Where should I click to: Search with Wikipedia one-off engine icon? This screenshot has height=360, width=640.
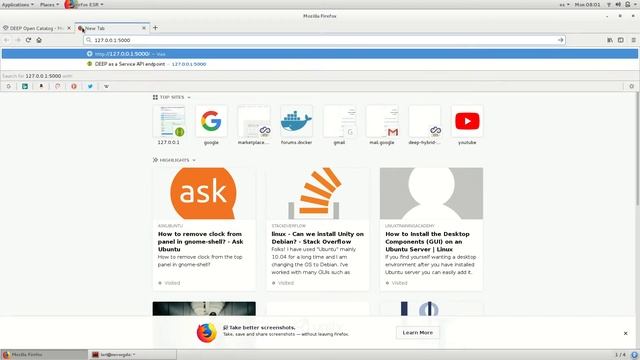pos(107,86)
